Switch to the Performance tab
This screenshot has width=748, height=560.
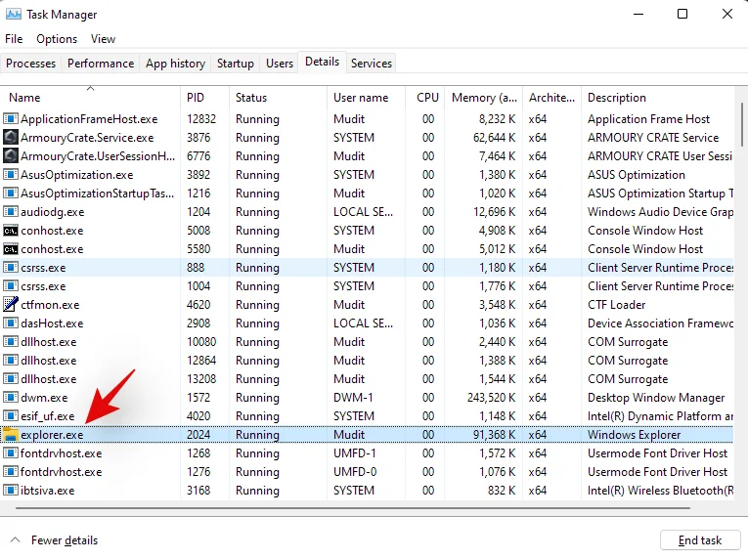coord(101,64)
